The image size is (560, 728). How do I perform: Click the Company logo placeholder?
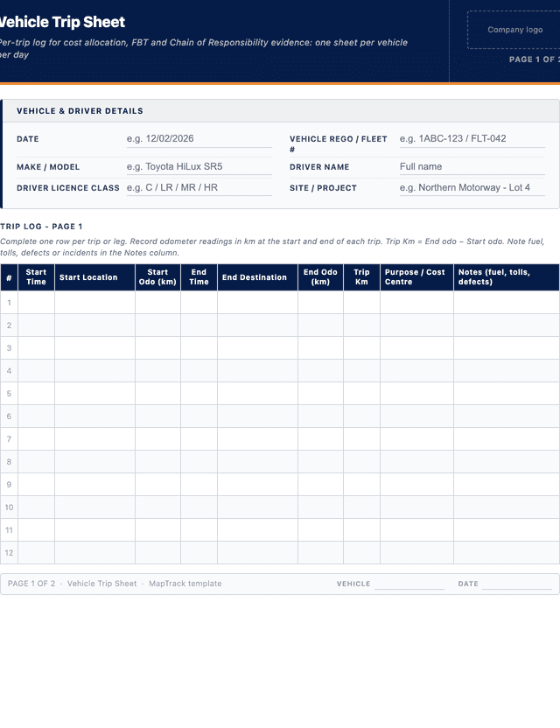[514, 30]
